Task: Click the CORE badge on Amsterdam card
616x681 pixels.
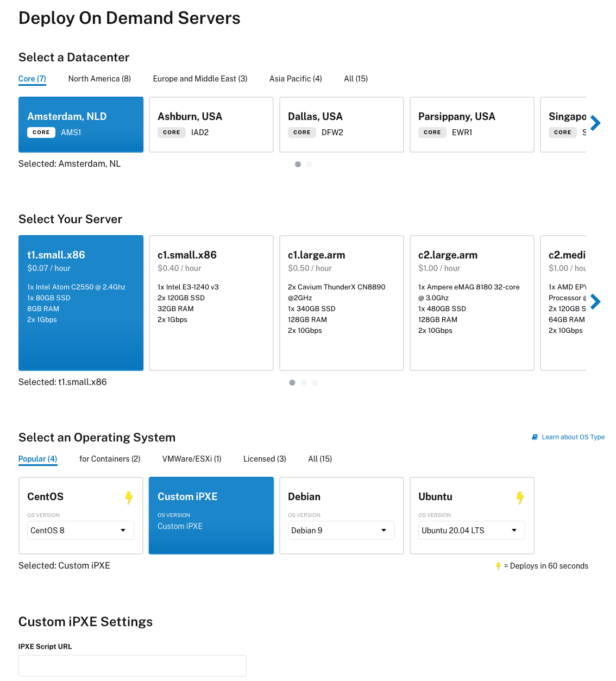Action: [x=41, y=133]
